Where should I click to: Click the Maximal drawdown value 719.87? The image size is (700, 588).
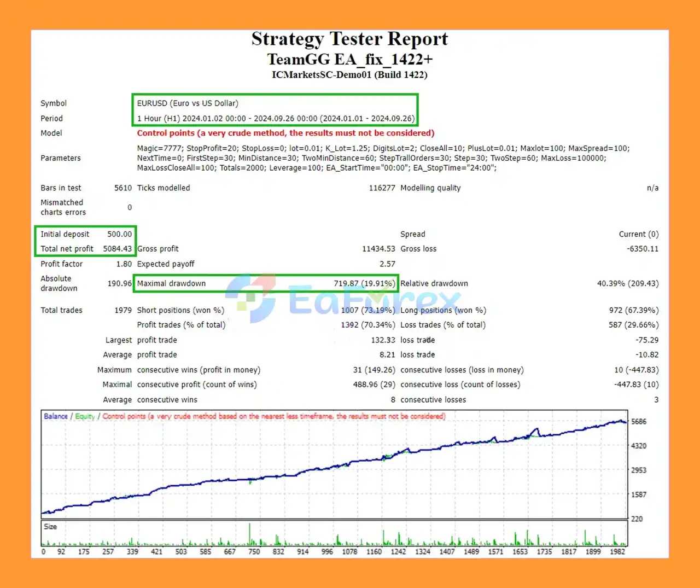[x=364, y=283]
